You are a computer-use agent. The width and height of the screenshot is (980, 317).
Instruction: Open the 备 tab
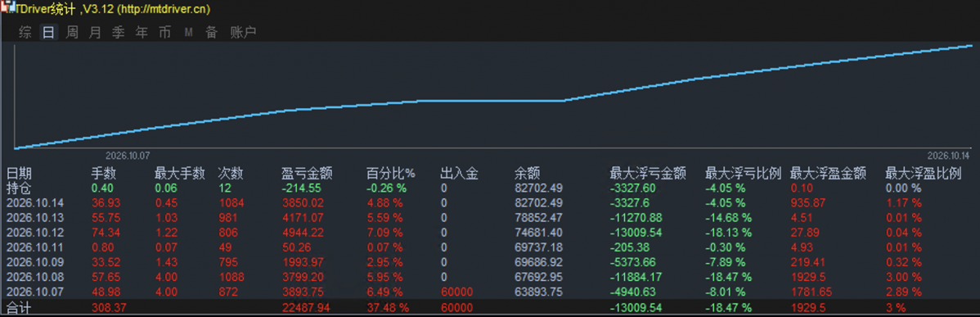click(x=212, y=33)
